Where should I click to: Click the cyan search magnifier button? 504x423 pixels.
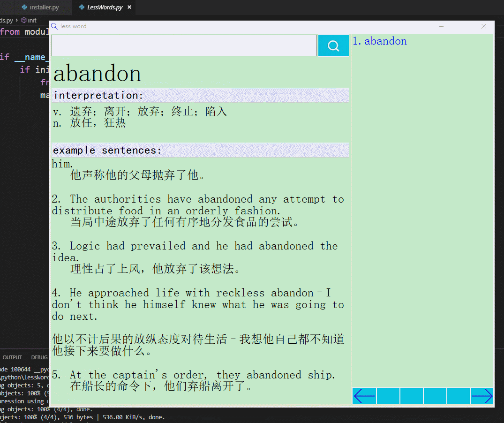click(x=333, y=45)
